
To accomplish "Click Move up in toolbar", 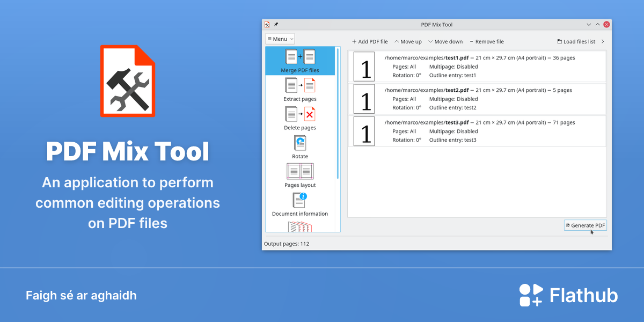I will (408, 41).
